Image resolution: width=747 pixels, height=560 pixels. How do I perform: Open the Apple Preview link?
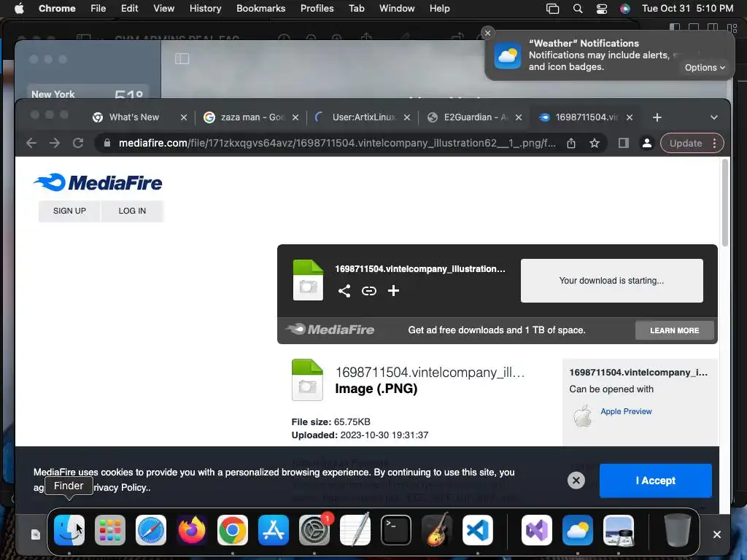click(x=626, y=411)
